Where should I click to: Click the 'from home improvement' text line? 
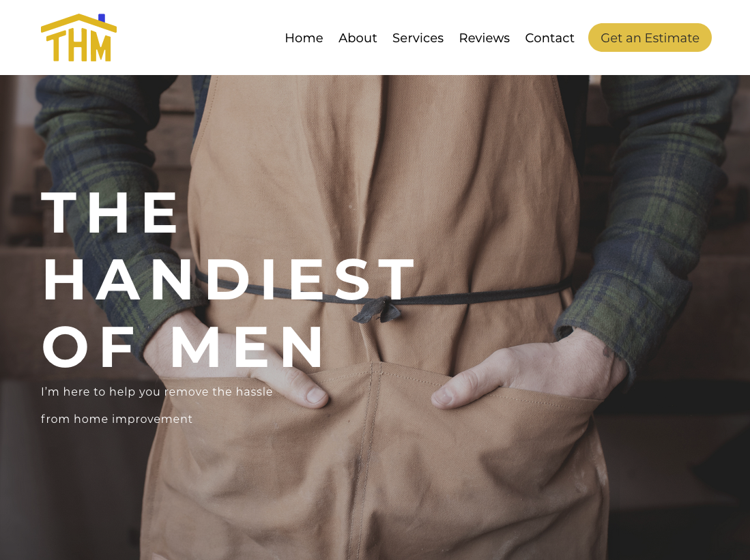click(x=117, y=419)
